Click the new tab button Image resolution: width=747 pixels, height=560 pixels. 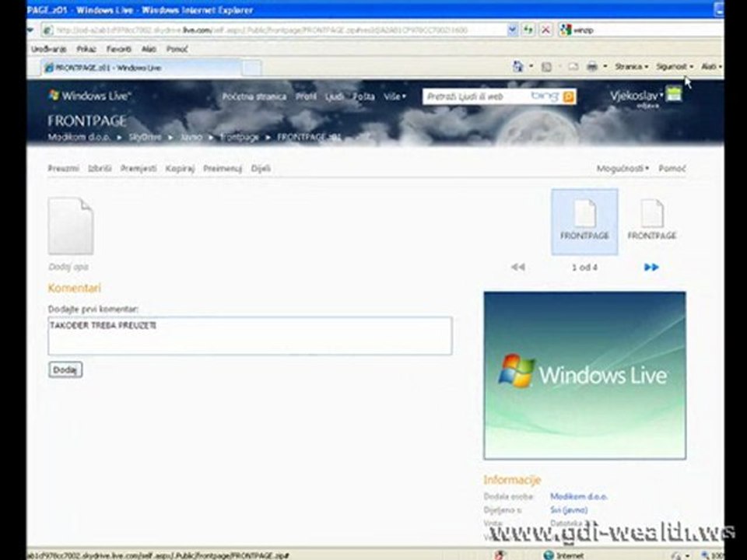[251, 68]
